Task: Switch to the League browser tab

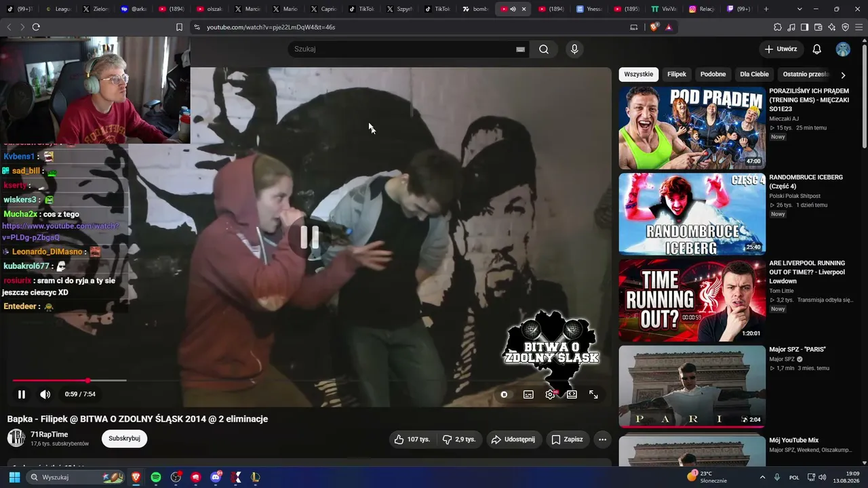Action: [57, 9]
